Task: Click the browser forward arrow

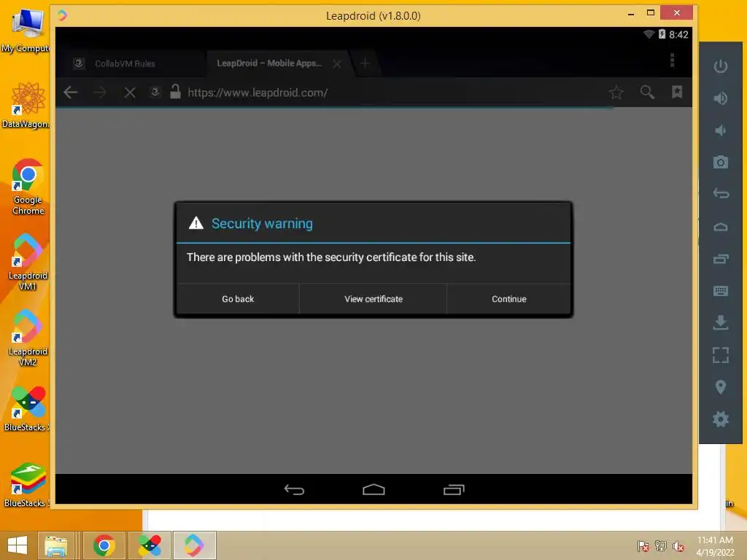Action: (x=100, y=93)
